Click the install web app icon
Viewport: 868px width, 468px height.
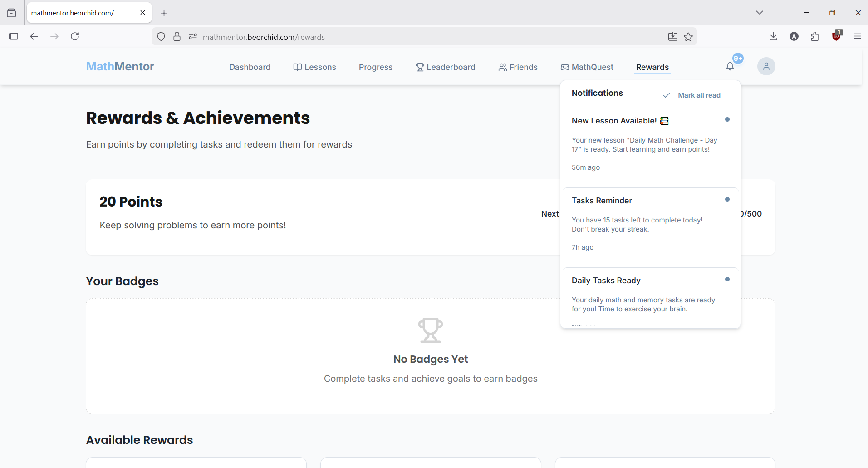pyautogui.click(x=673, y=37)
